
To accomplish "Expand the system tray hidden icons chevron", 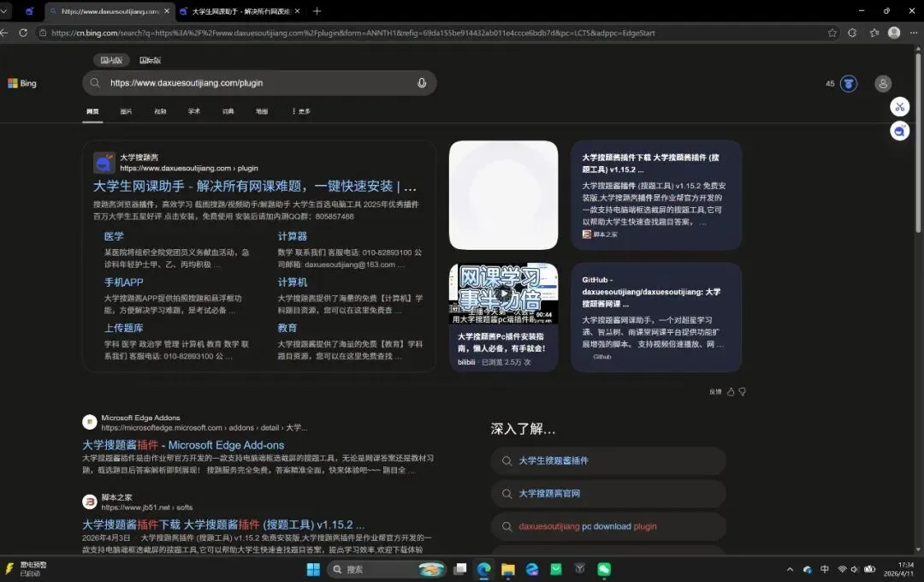I will [790, 569].
